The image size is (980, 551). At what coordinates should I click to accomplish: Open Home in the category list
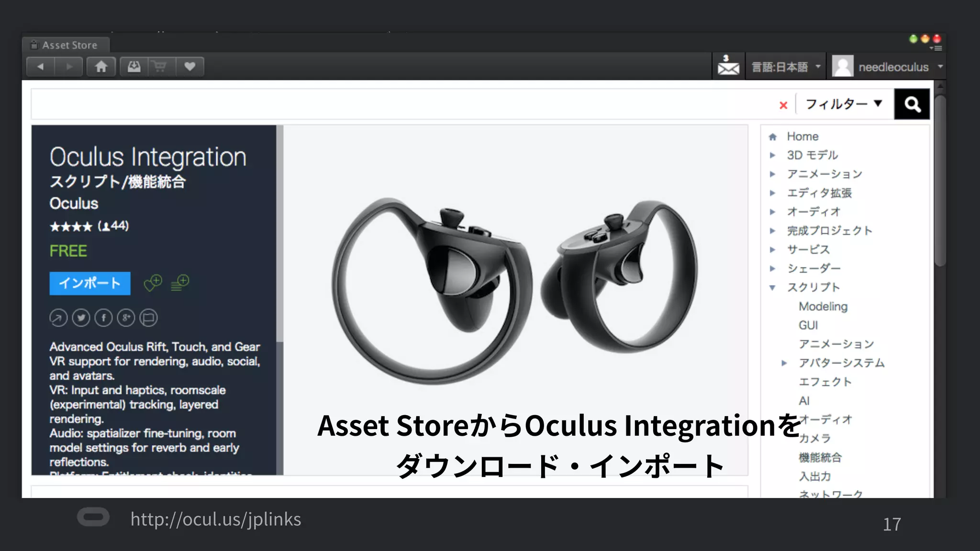[802, 137]
